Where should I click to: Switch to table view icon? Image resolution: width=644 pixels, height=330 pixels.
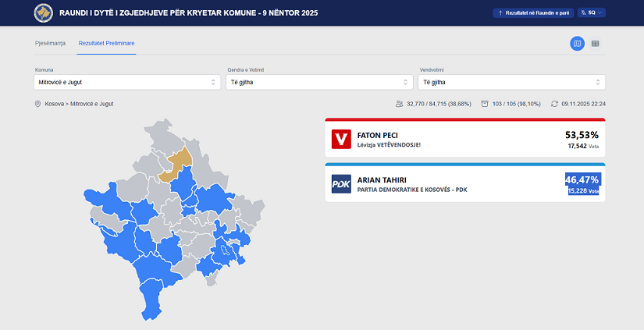pyautogui.click(x=596, y=44)
